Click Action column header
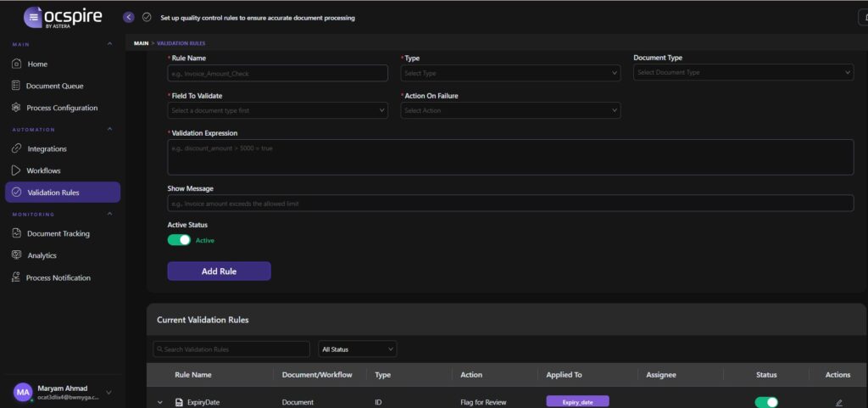Image resolution: width=868 pixels, height=408 pixels. click(471, 375)
